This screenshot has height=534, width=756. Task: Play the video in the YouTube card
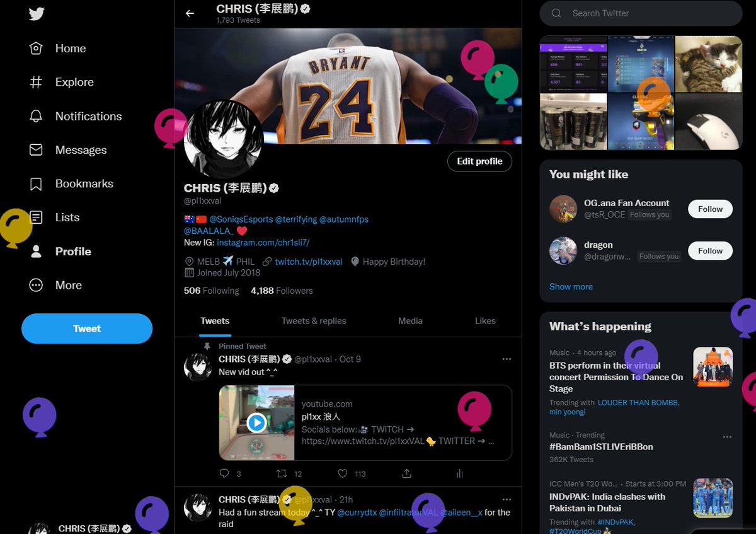[x=256, y=422]
